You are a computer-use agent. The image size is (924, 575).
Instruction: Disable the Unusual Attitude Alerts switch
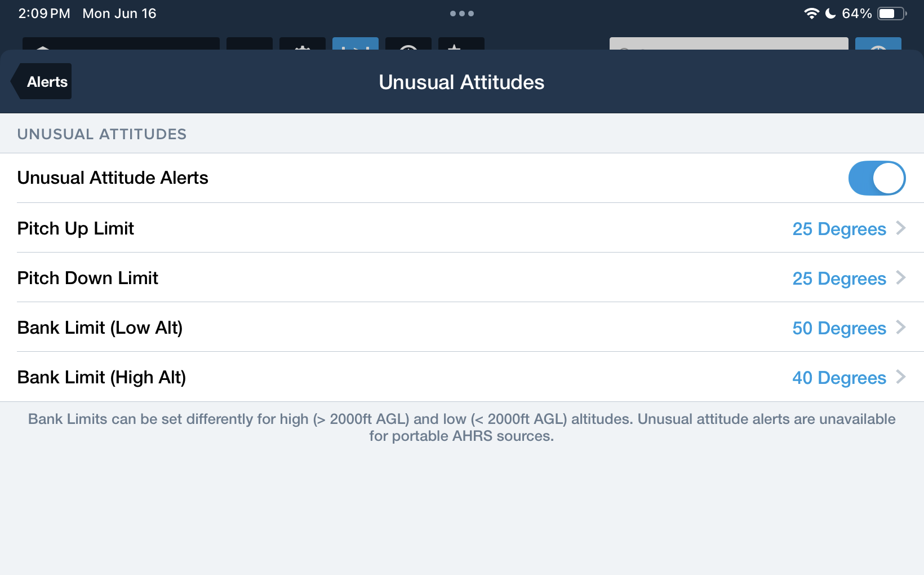tap(877, 178)
